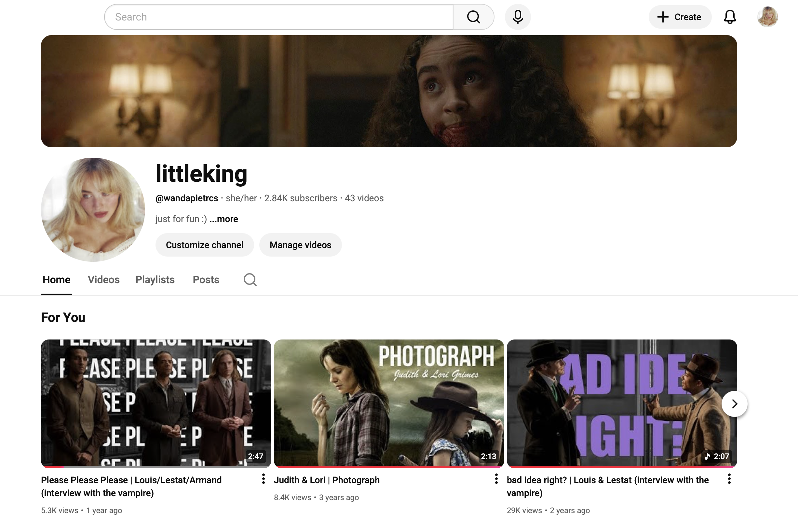The image size is (799, 532).
Task: Activate voice search microphone
Action: click(517, 17)
